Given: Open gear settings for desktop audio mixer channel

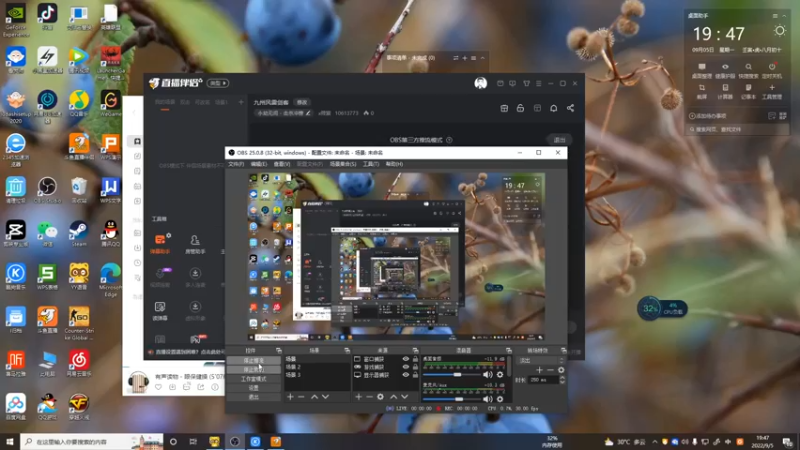Looking at the screenshot, I should click(x=500, y=374).
